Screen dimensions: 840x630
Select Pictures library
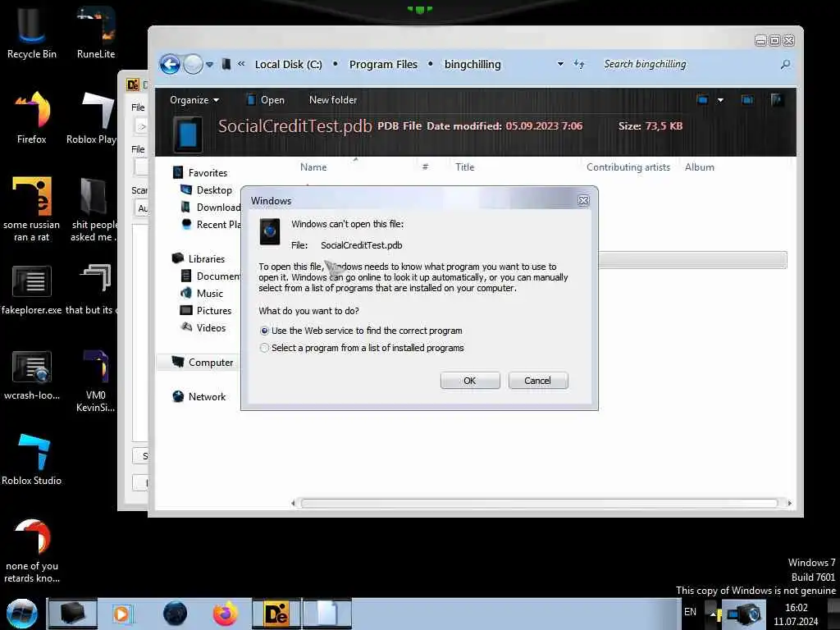pos(206,311)
